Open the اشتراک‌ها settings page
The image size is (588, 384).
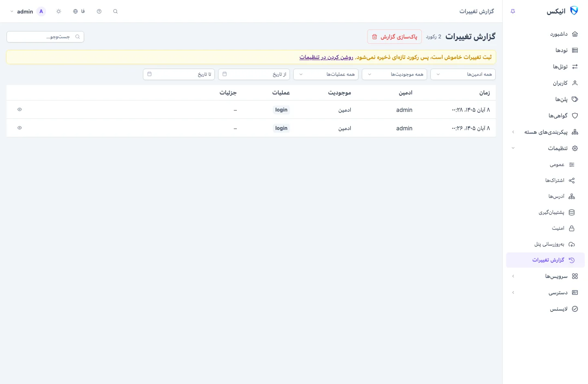click(x=545, y=181)
